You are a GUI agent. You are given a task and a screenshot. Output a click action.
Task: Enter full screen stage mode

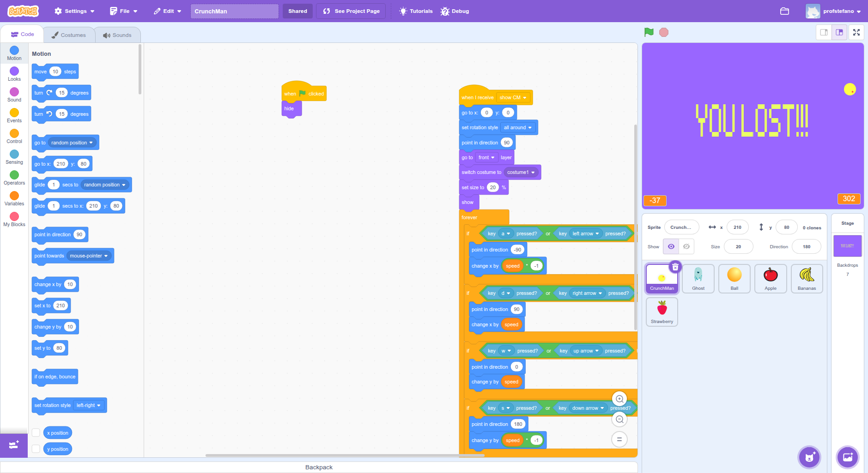pyautogui.click(x=856, y=32)
